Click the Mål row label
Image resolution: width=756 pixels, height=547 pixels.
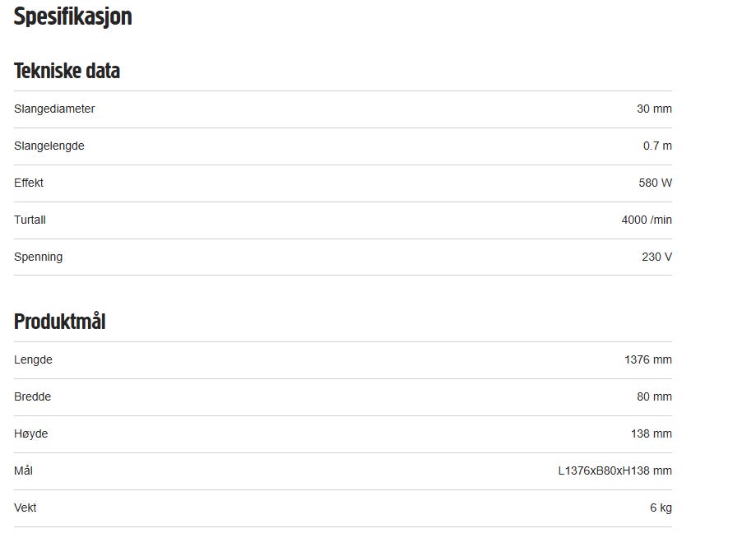click(x=23, y=471)
